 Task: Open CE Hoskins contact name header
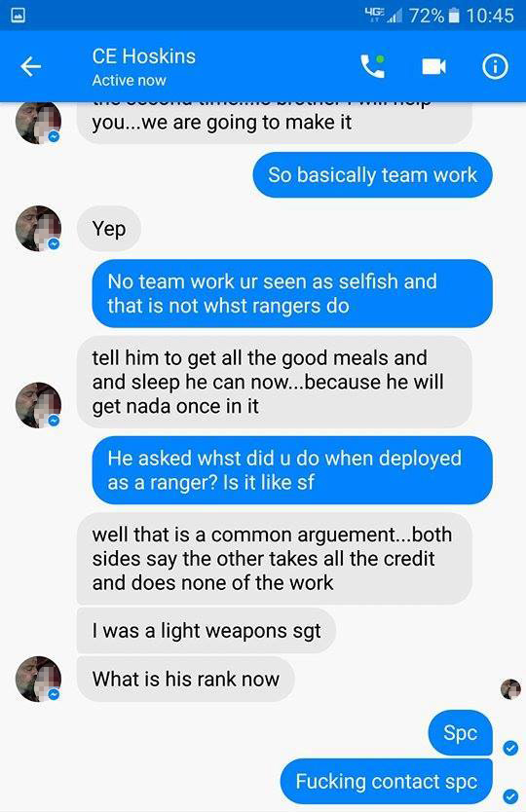point(144,56)
